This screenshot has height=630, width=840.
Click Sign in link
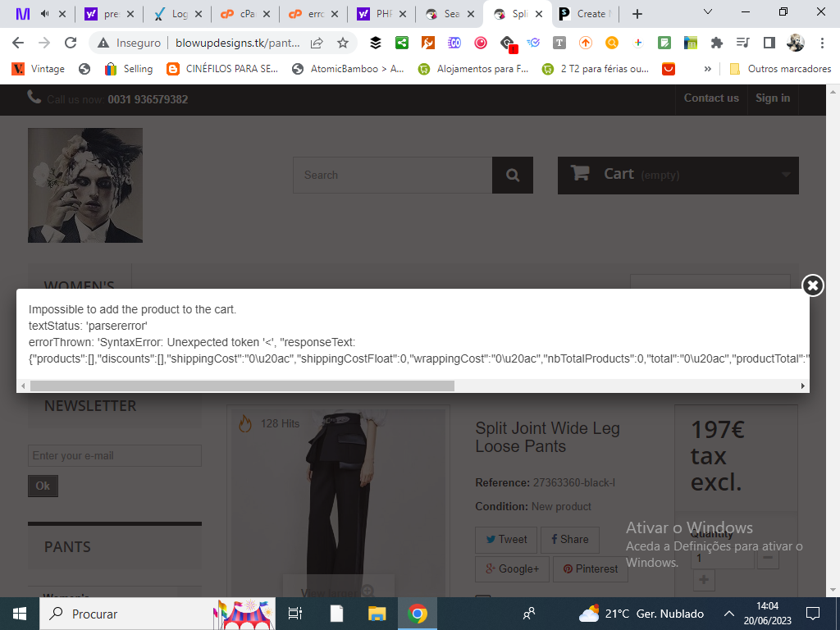pyautogui.click(x=773, y=98)
